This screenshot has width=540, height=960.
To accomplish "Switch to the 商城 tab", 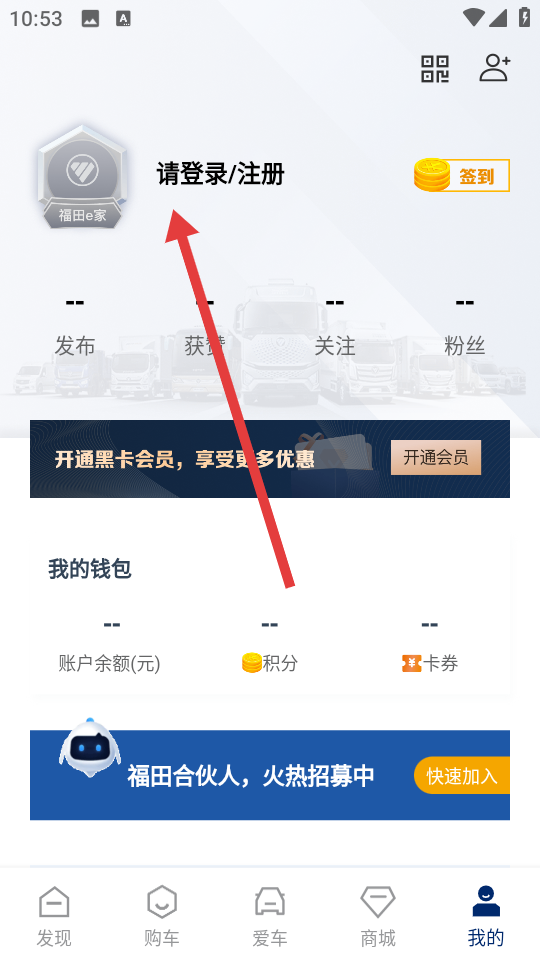I will pos(378,916).
